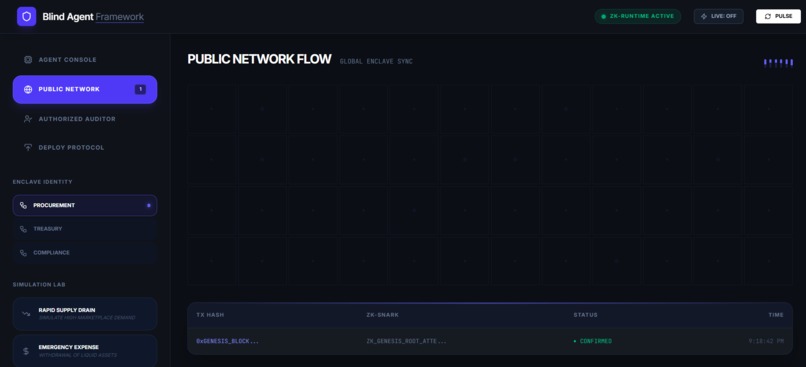The width and height of the screenshot is (806, 367).
Task: Click the Public Network globe icon
Action: [x=28, y=89]
